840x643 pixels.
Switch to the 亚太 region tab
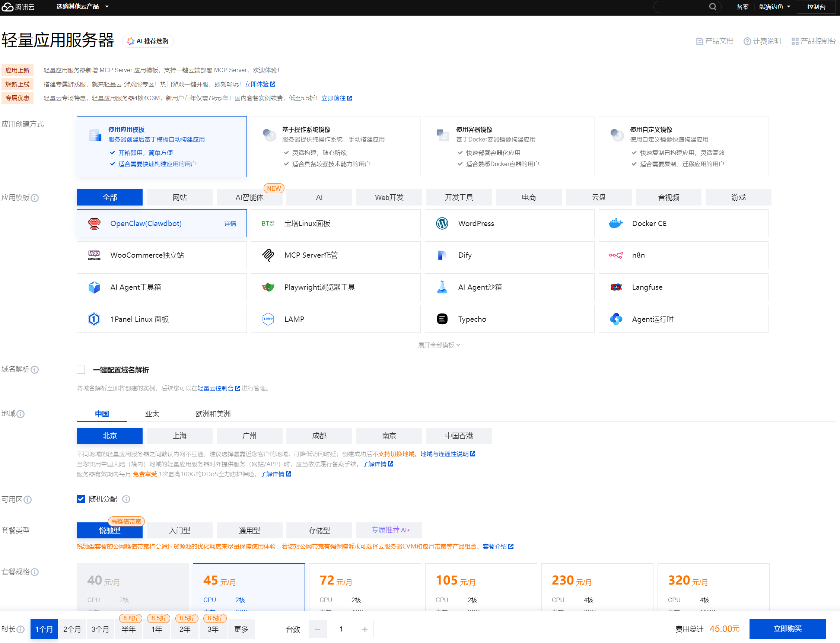[152, 414]
